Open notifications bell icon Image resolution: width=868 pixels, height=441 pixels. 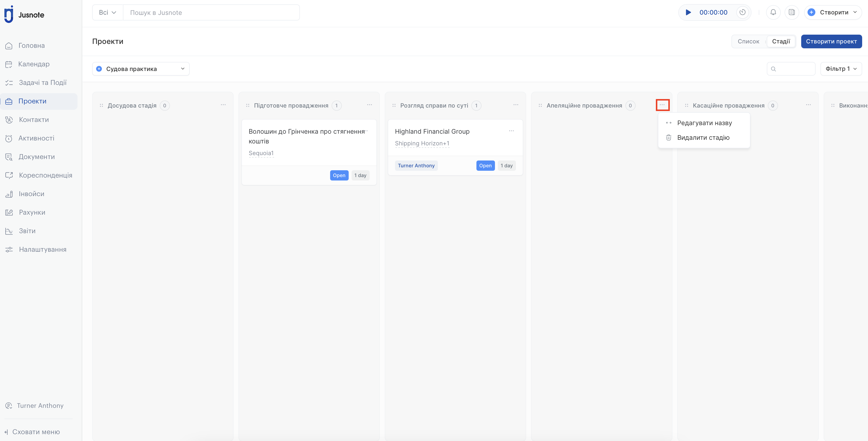(773, 12)
